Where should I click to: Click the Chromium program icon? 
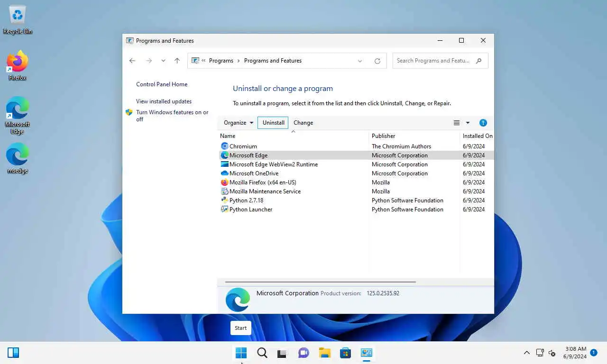pyautogui.click(x=225, y=146)
